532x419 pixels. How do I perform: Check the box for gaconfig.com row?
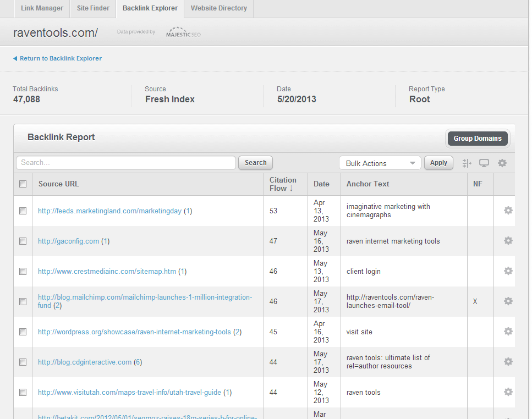coord(23,241)
